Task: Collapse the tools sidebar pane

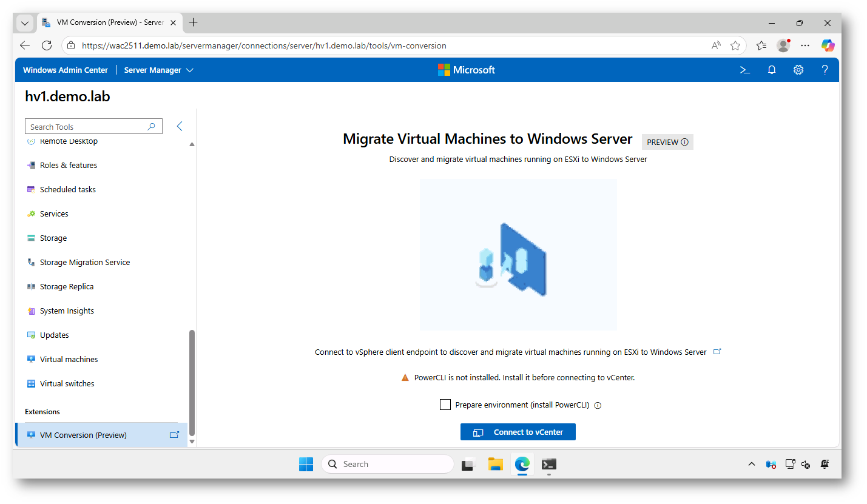Action: coord(180,126)
